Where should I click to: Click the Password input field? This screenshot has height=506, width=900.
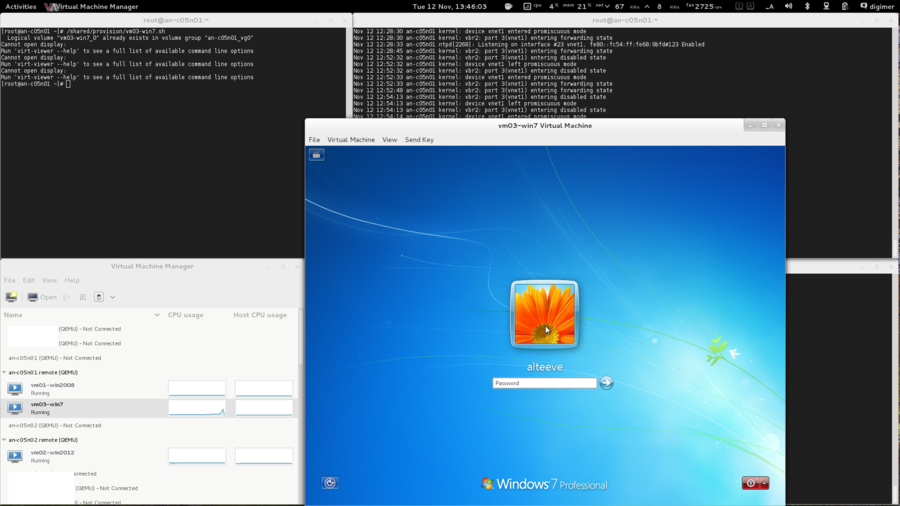[544, 383]
